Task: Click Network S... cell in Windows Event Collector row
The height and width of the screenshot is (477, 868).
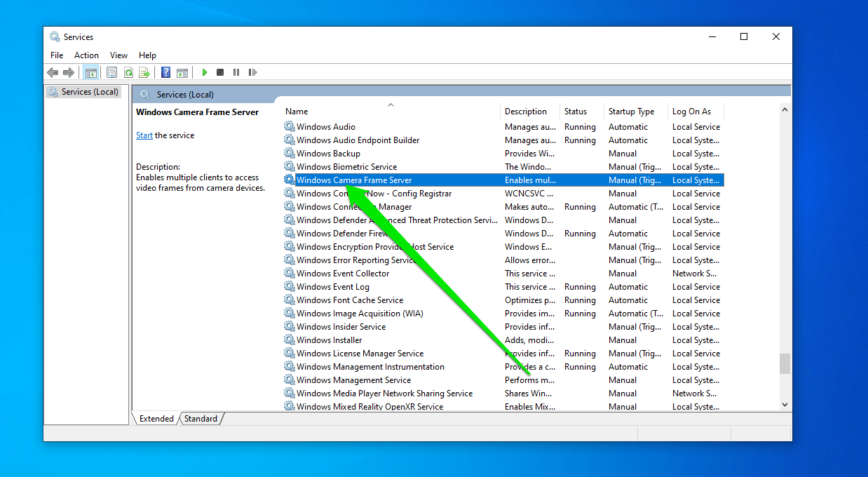Action: point(694,274)
